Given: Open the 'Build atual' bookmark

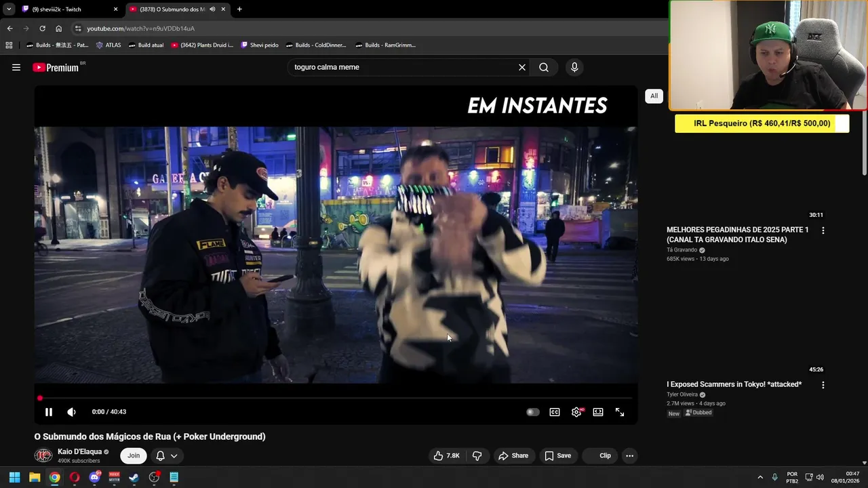Looking at the screenshot, I should (146, 45).
